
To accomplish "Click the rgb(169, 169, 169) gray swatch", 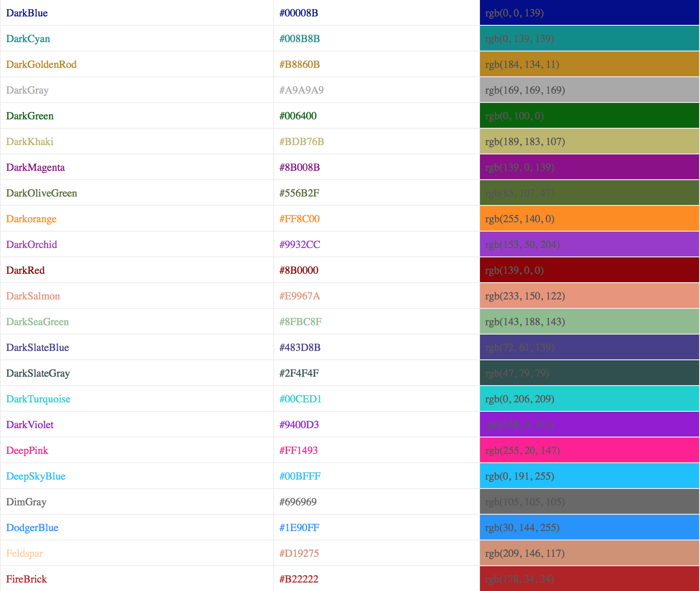I will pos(590,90).
